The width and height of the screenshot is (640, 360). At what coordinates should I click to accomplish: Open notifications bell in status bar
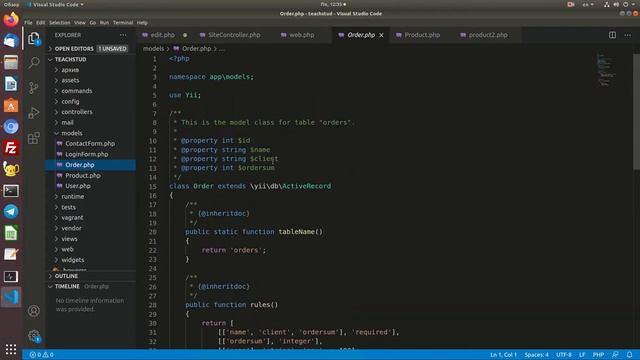click(629, 355)
